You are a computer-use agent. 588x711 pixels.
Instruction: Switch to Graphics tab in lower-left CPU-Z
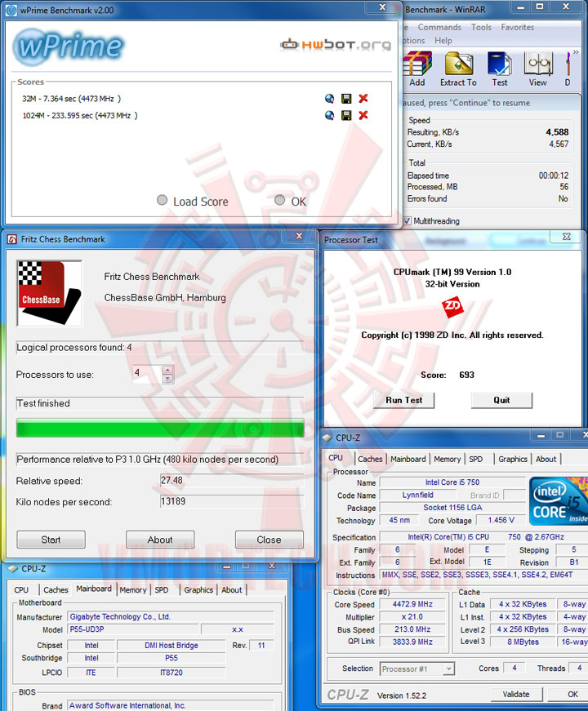(x=198, y=589)
